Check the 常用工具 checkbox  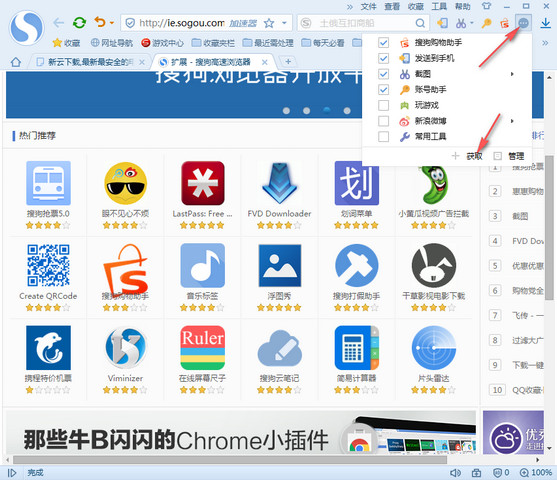click(x=383, y=136)
